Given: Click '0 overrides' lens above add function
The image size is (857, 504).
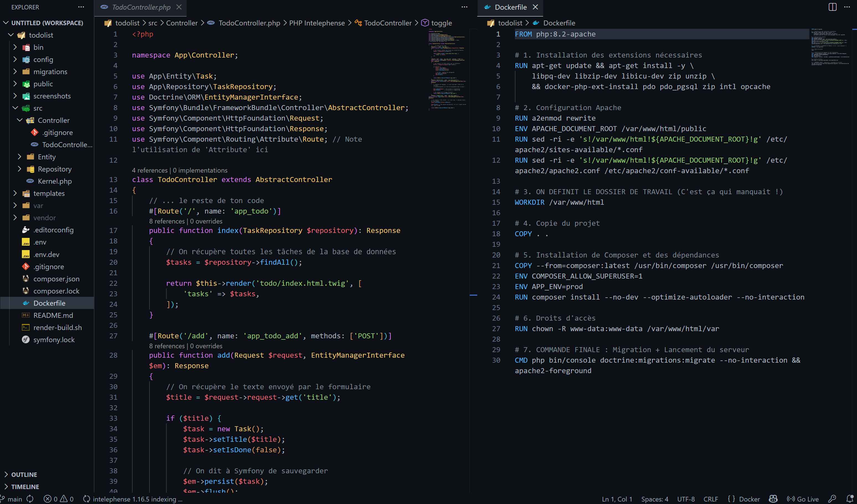Looking at the screenshot, I should click(206, 346).
